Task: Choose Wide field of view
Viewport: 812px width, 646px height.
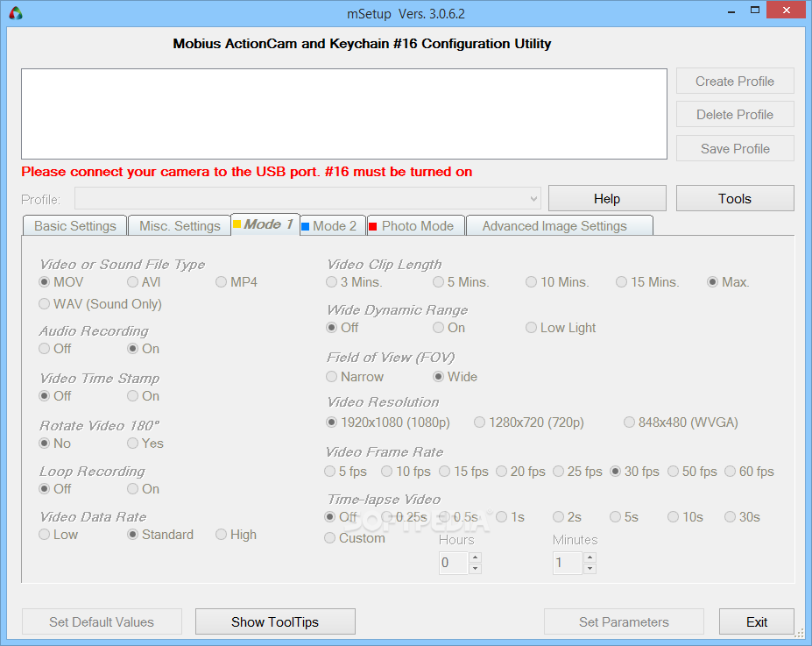Action: coord(455,377)
